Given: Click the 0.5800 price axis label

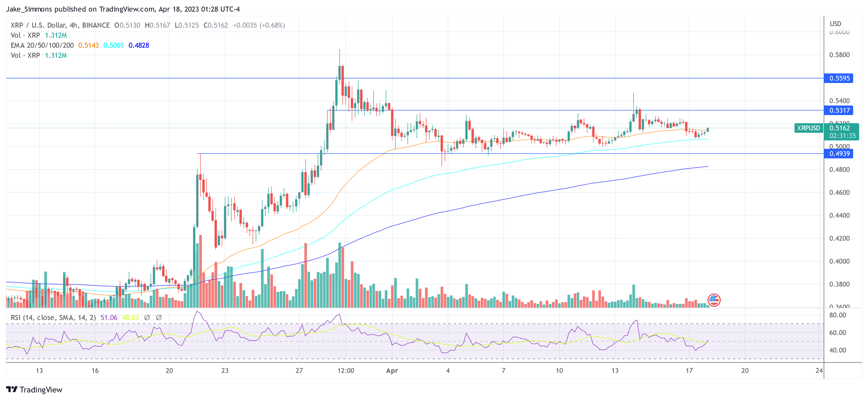Looking at the screenshot, I should point(839,55).
